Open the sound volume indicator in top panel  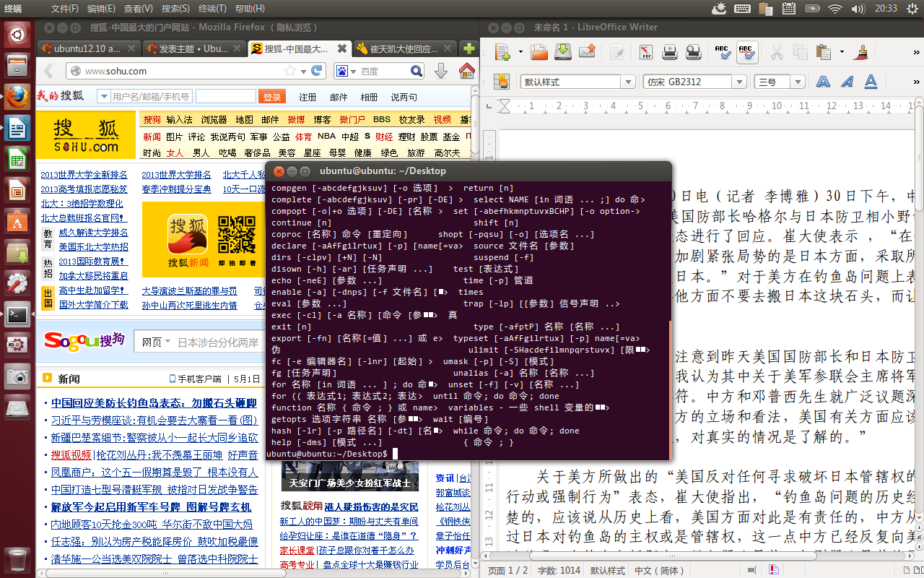point(858,9)
